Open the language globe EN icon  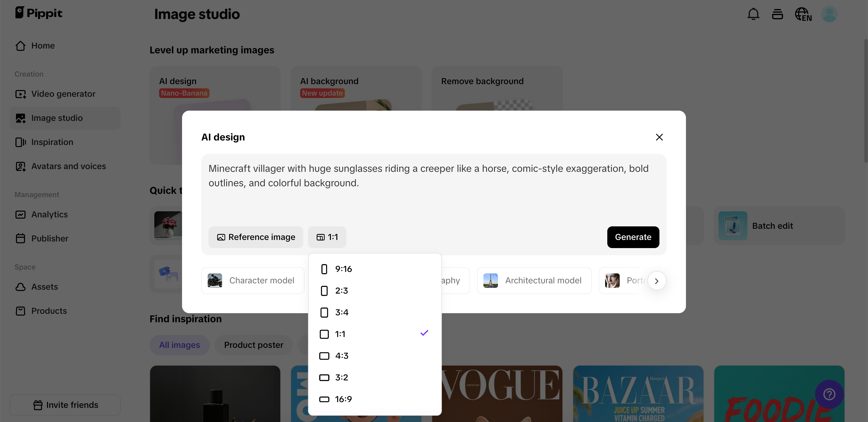[x=803, y=14]
